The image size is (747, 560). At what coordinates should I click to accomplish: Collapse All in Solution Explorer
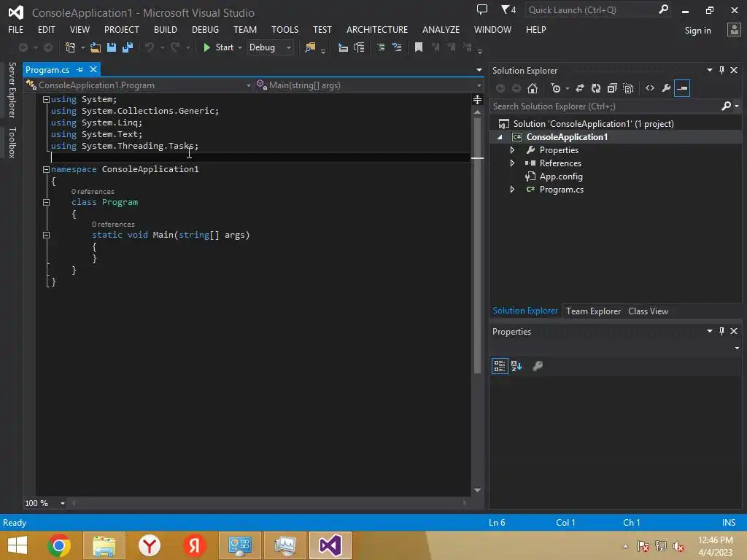[x=612, y=88]
